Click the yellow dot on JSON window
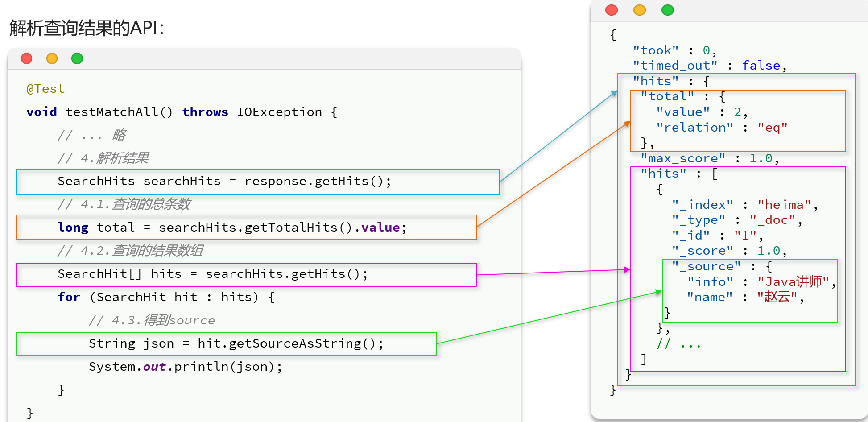 tap(640, 10)
